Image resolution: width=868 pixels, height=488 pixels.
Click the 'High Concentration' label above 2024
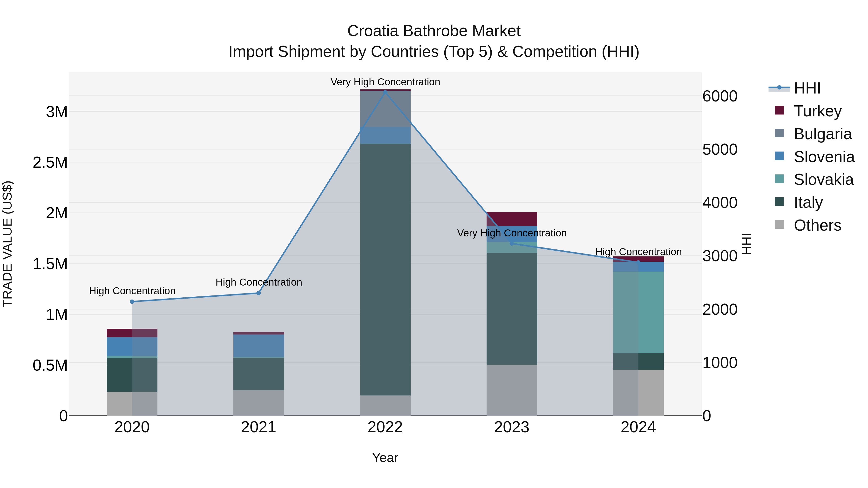pyautogui.click(x=638, y=252)
